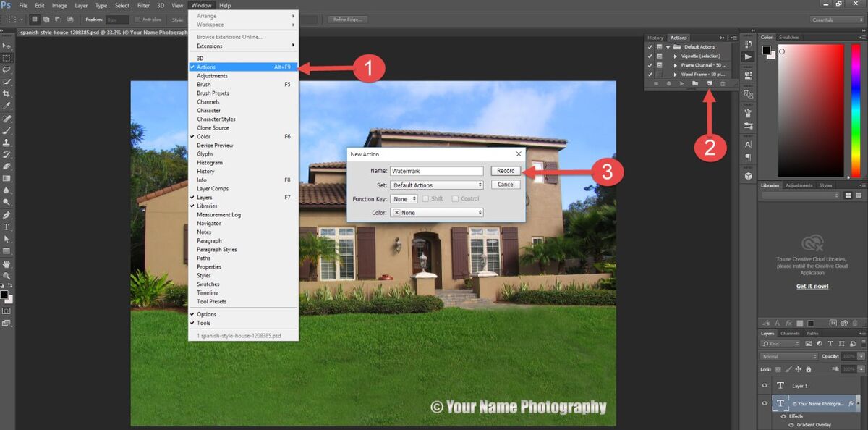Switch to the History tab
This screenshot has height=430, width=868.
(655, 38)
